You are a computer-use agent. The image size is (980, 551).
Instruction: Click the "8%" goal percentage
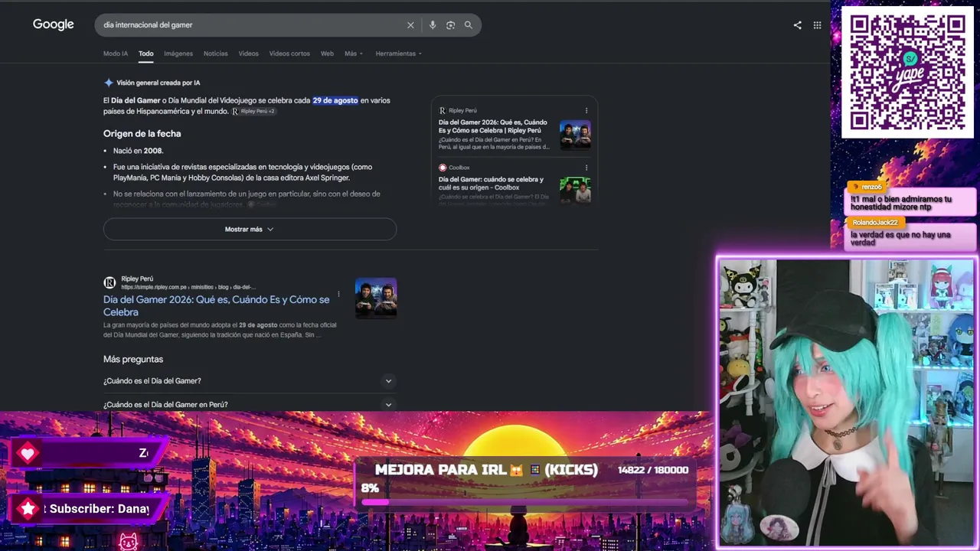click(371, 488)
